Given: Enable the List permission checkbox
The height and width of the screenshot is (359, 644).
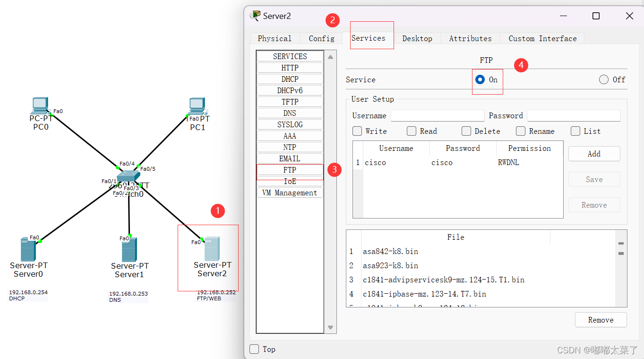Looking at the screenshot, I should pos(575,131).
